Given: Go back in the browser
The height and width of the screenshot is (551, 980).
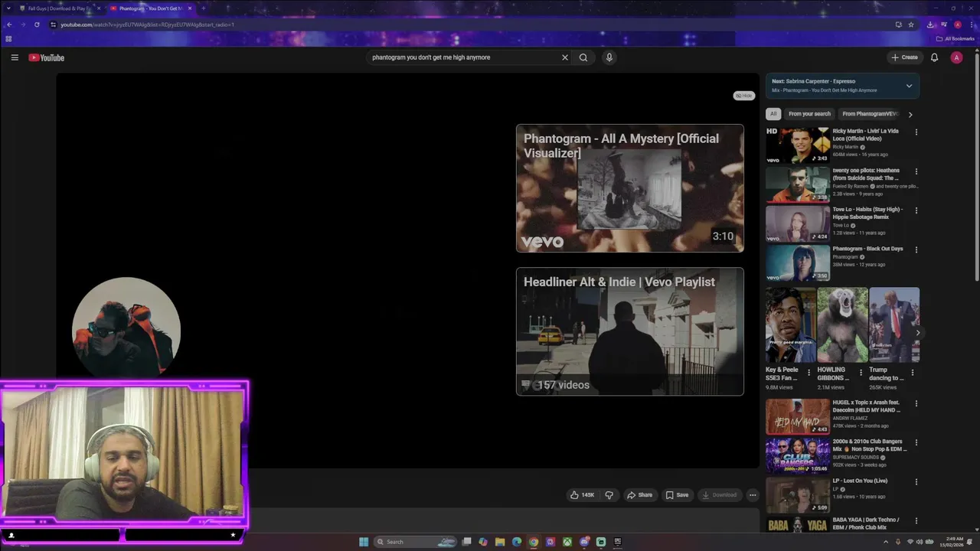Looking at the screenshot, I should pyautogui.click(x=9, y=24).
